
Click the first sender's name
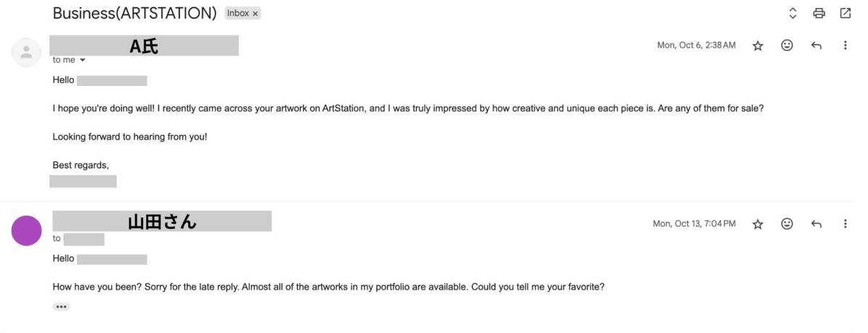(x=144, y=46)
